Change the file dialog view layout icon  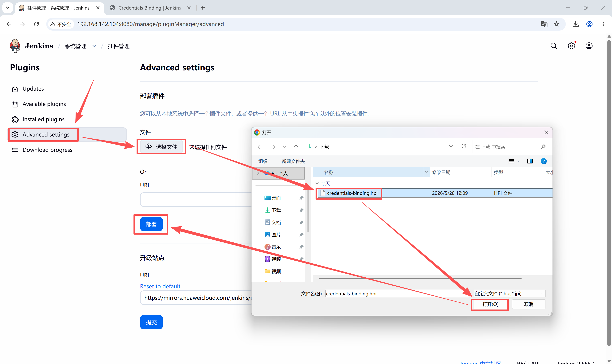pyautogui.click(x=511, y=161)
